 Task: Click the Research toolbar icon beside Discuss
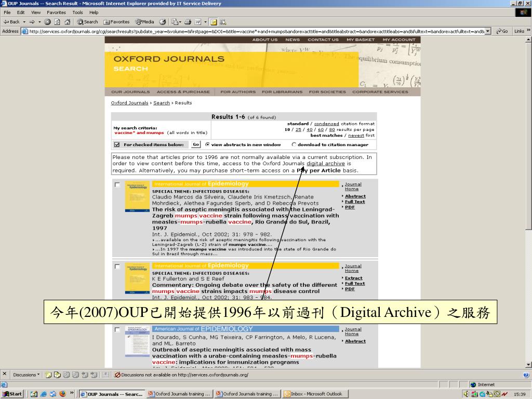coord(223,22)
